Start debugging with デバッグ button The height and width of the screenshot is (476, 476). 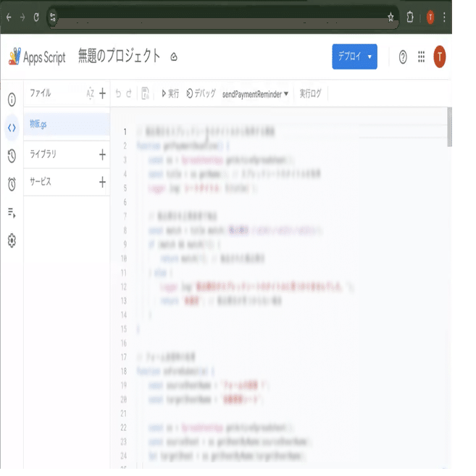tap(201, 93)
